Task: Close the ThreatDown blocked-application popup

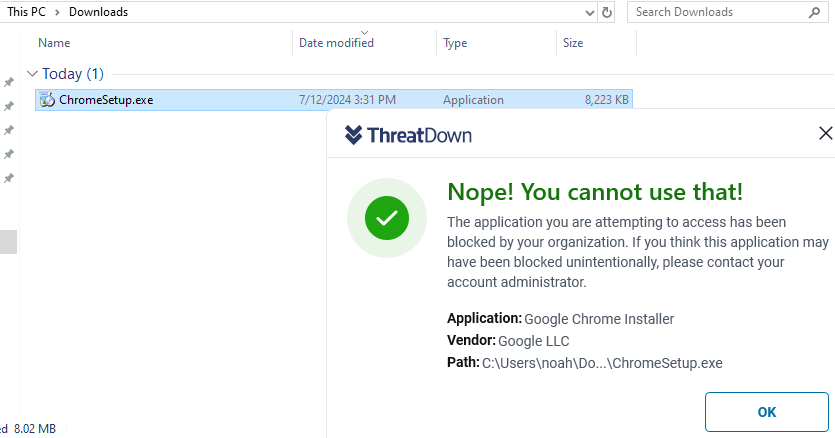Action: pyautogui.click(x=825, y=133)
